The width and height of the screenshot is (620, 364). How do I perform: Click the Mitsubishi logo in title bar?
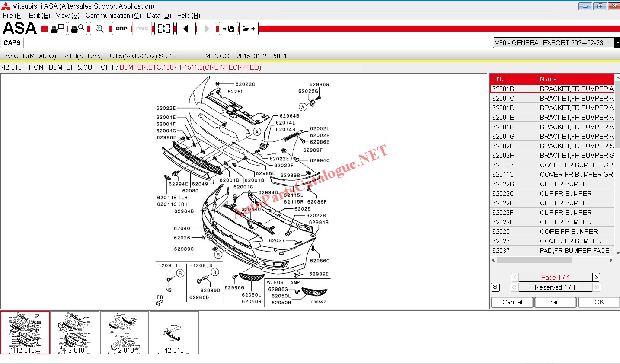tap(6, 6)
